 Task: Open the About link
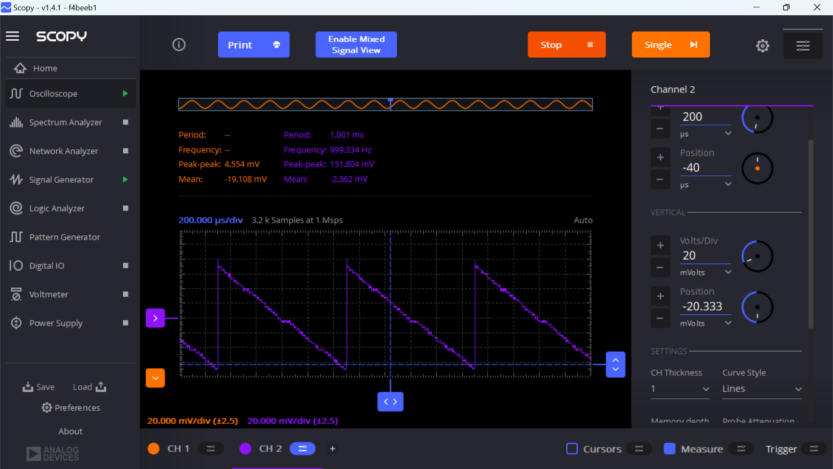70,431
